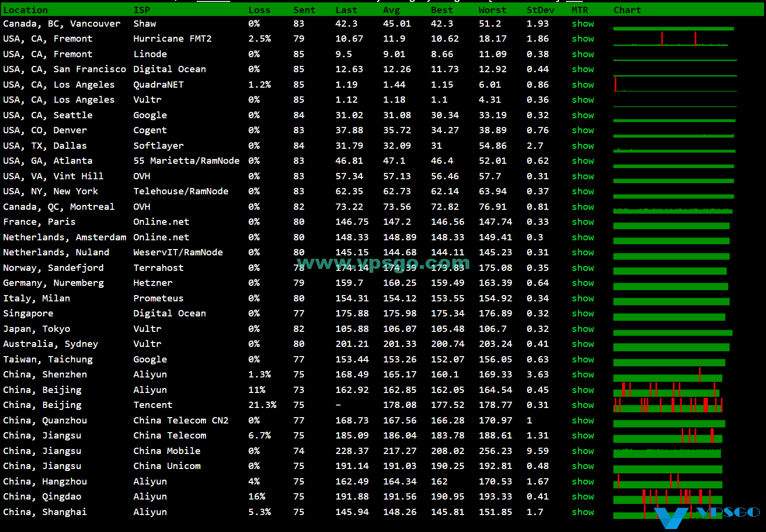766x532 pixels.
Task: Open show link for France, Paris row
Action: tap(582, 222)
